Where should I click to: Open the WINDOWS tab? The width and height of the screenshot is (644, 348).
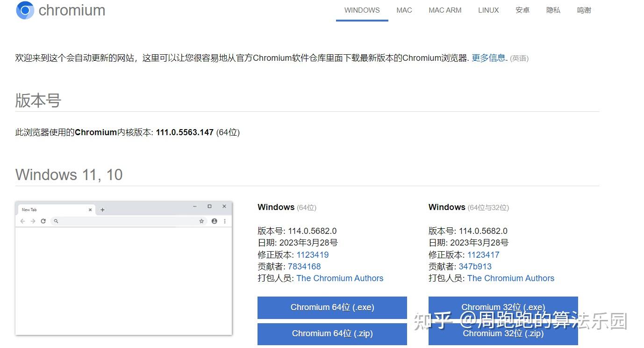click(x=362, y=10)
